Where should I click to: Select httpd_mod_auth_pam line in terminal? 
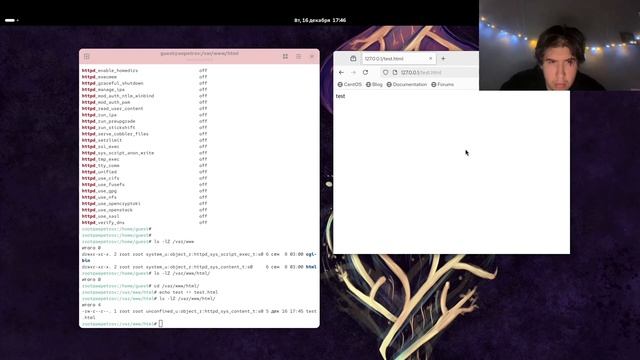click(x=144, y=102)
